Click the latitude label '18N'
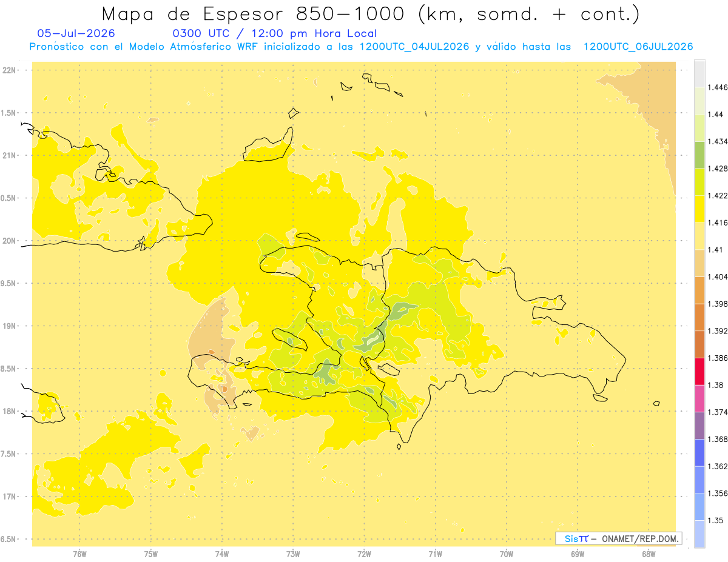Viewport: 728px width, 562px height. 9,412
